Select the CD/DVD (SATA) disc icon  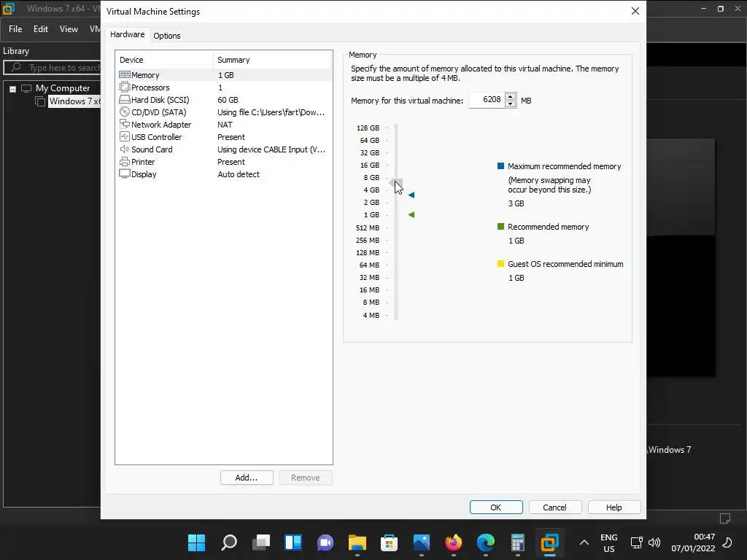(124, 112)
